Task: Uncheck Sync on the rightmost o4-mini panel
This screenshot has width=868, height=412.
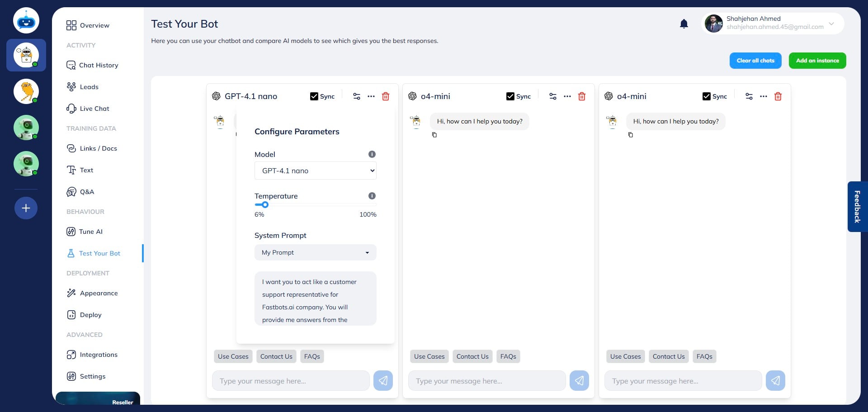Action: coord(707,96)
